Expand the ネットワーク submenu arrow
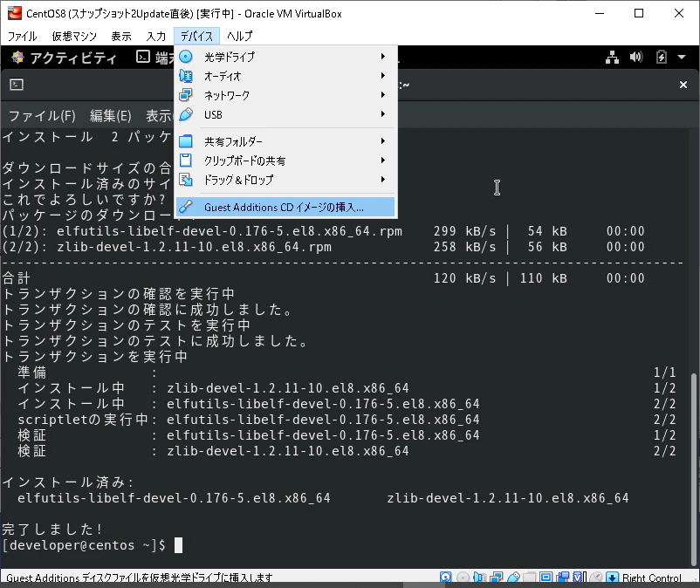Image resolution: width=700 pixels, height=588 pixels. click(383, 94)
